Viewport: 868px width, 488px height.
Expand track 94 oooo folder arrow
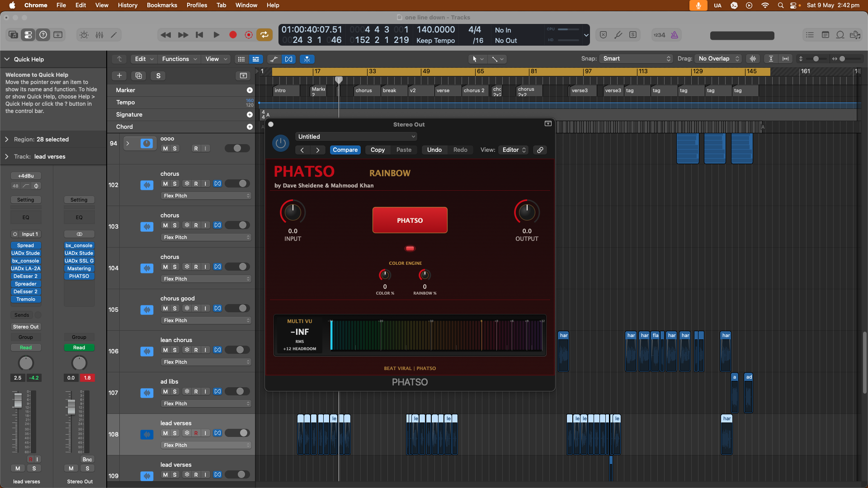point(128,144)
